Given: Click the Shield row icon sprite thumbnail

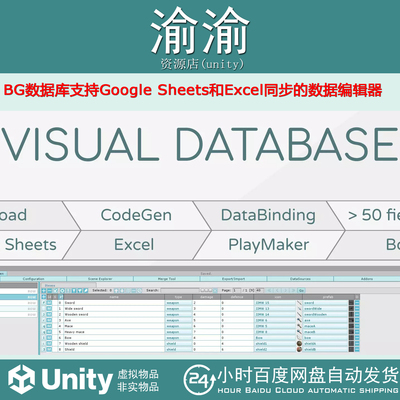Looking at the screenshot, I should pos(299,349).
